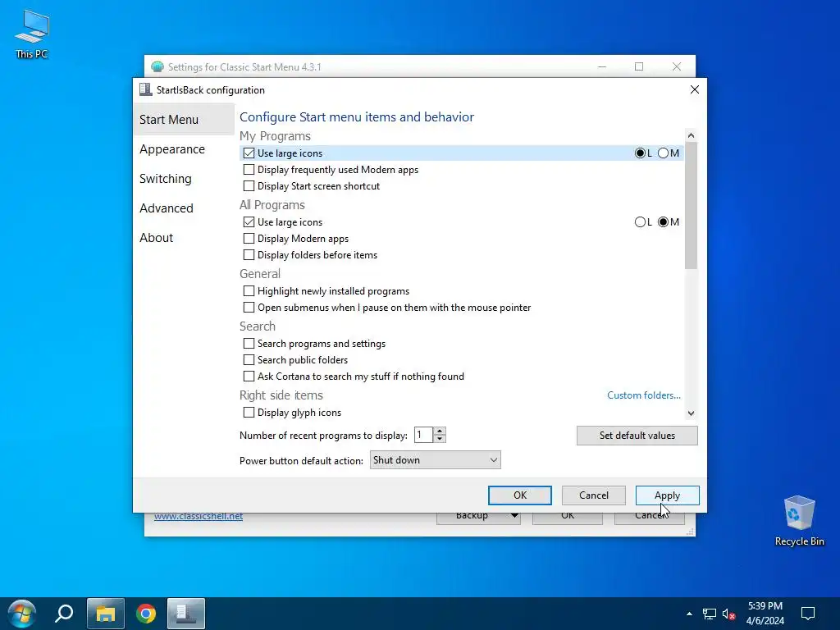Select M radio for All Programs icons
The image size is (840, 630).
[663, 221]
